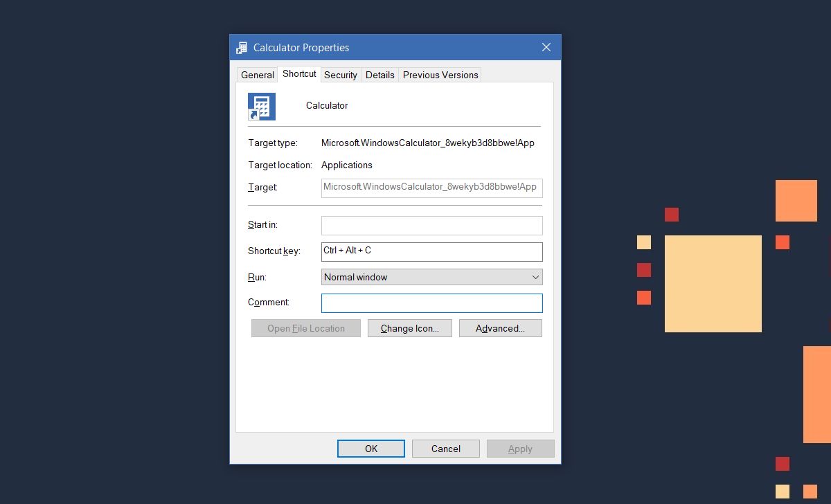This screenshot has width=831, height=504.
Task: Click the Start in input field
Action: pos(431,225)
